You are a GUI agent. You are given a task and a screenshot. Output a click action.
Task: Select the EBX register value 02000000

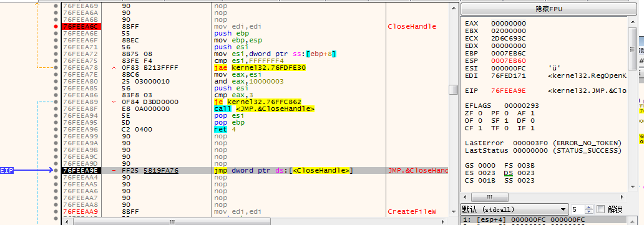509,31
